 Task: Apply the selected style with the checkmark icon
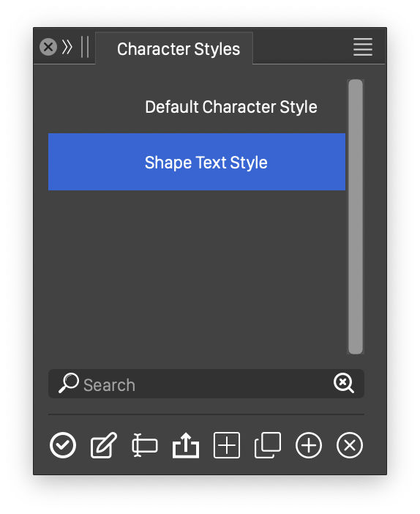[x=63, y=445]
